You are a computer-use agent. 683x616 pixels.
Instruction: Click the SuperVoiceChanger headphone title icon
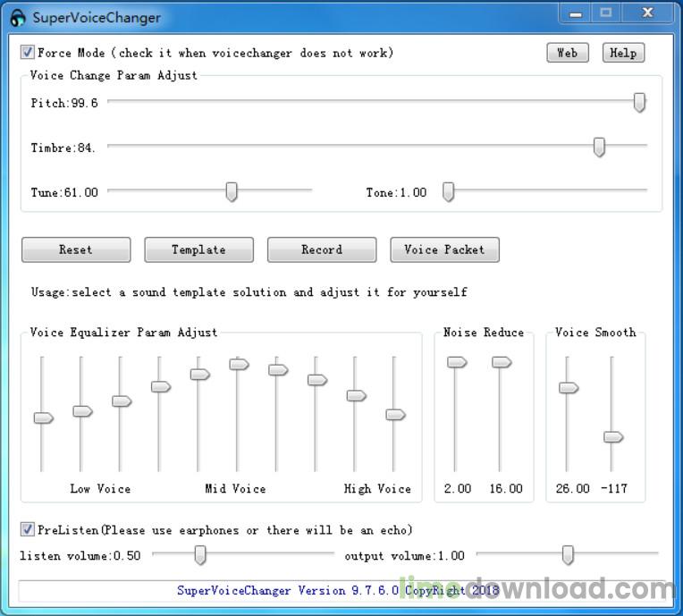pos(18,18)
